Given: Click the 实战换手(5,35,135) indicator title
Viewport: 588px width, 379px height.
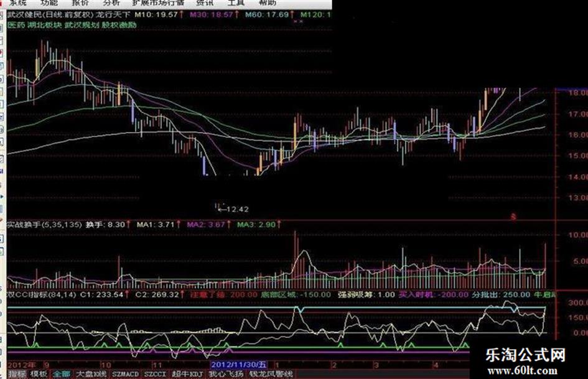Looking at the screenshot, I should click(x=44, y=225).
